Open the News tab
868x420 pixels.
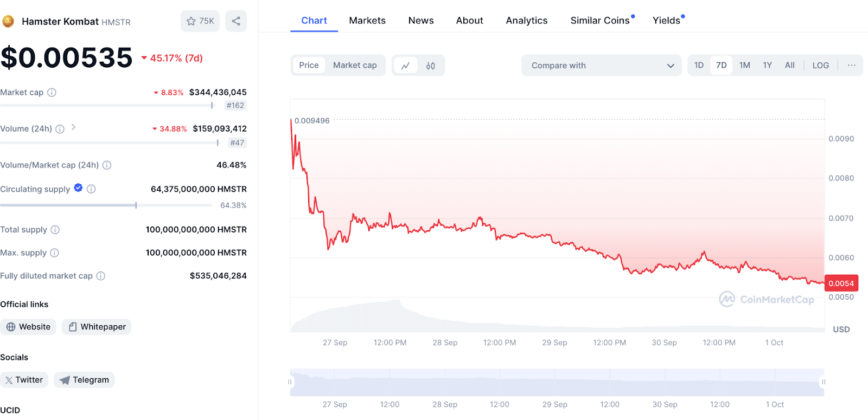[x=421, y=21]
